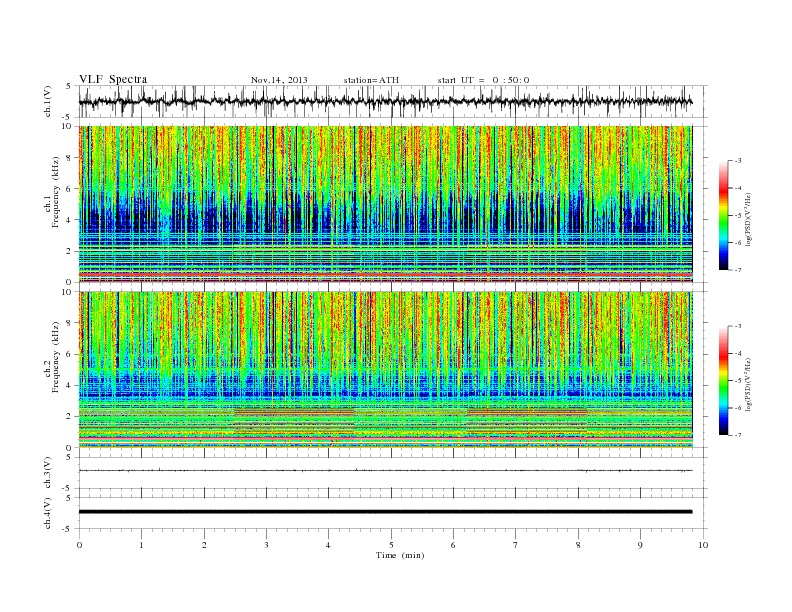Click the "Time (min)" x-axis label
This screenshot has width=792, height=612.
(400, 555)
